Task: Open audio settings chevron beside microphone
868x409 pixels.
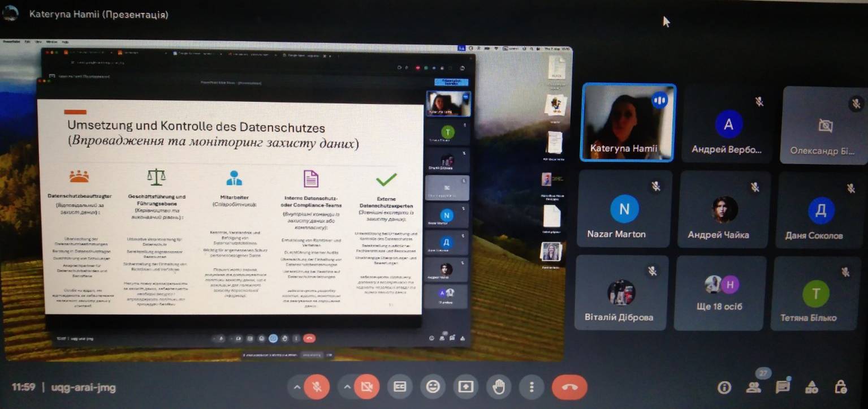Action: [296, 387]
